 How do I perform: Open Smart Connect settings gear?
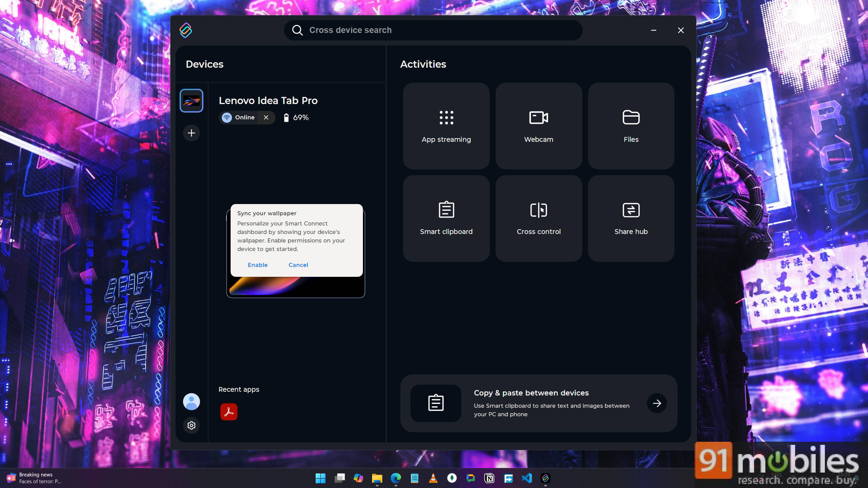pyautogui.click(x=191, y=425)
